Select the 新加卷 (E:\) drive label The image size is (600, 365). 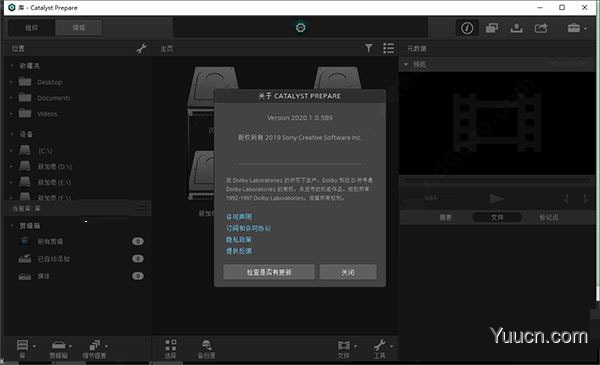54,182
